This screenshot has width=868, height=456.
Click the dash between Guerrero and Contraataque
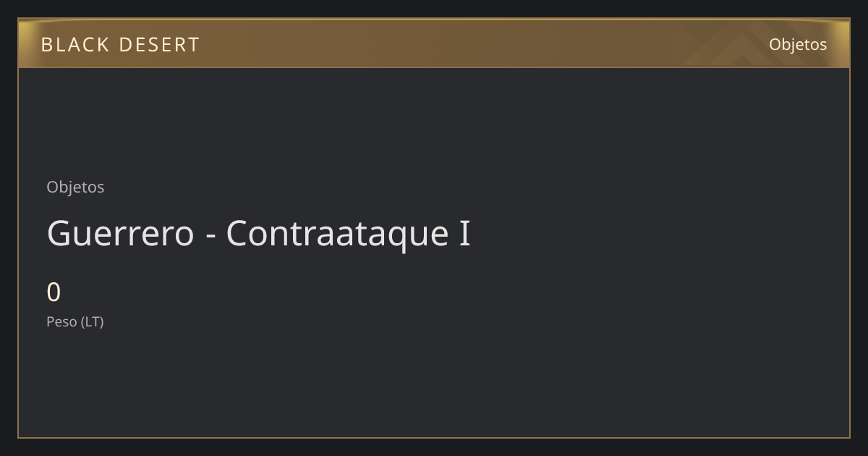coord(210,236)
